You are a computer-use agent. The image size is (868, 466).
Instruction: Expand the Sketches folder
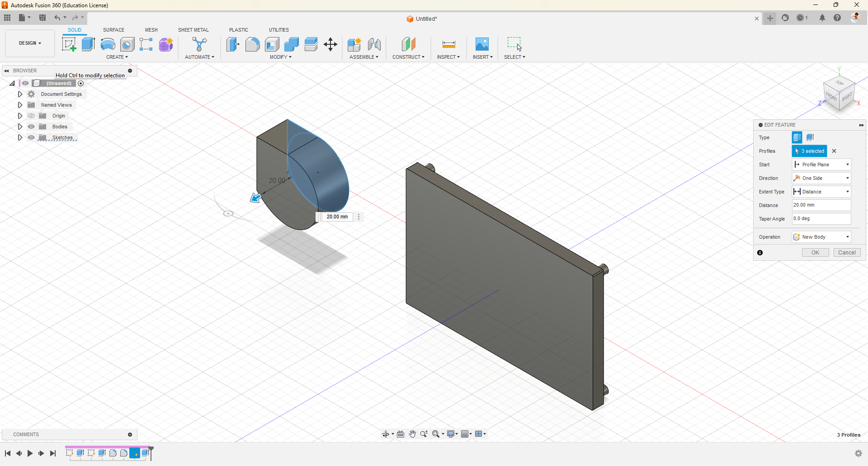point(20,137)
